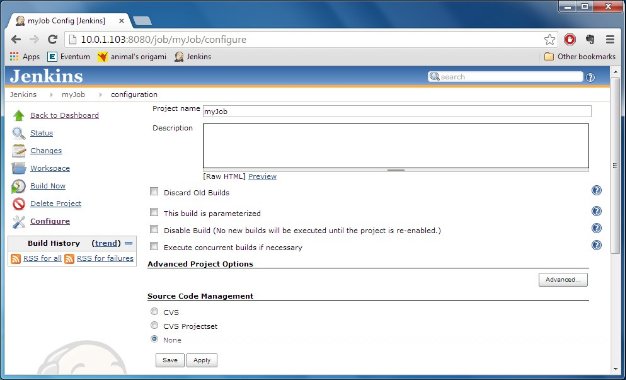Click the green Back to Dashboard arrow icon
Image resolution: width=626 pixels, height=380 pixels.
tap(19, 115)
